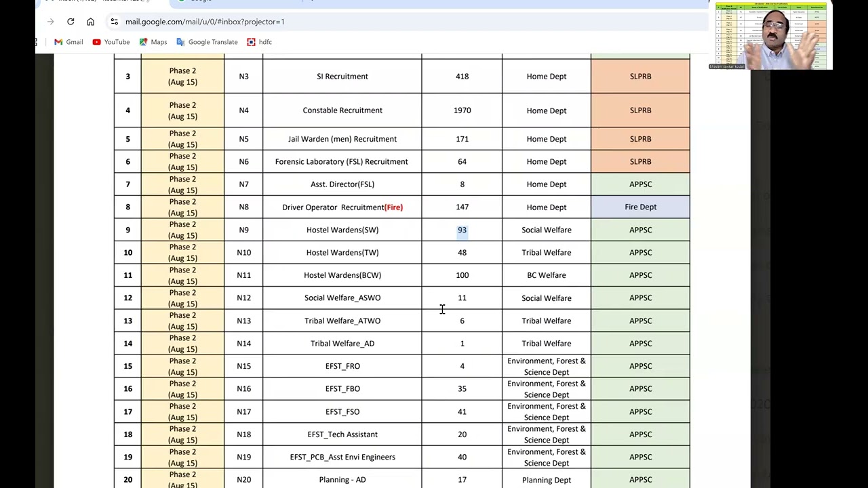Click 'Jail Warden (men) Recruitment' text
Screen dimensions: 868x488
pyautogui.click(x=342, y=139)
